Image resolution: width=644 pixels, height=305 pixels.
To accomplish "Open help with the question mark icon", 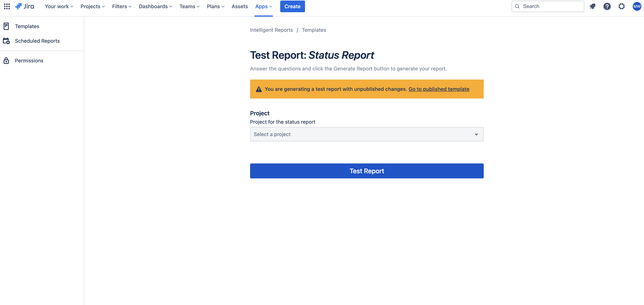I will 607,6.
